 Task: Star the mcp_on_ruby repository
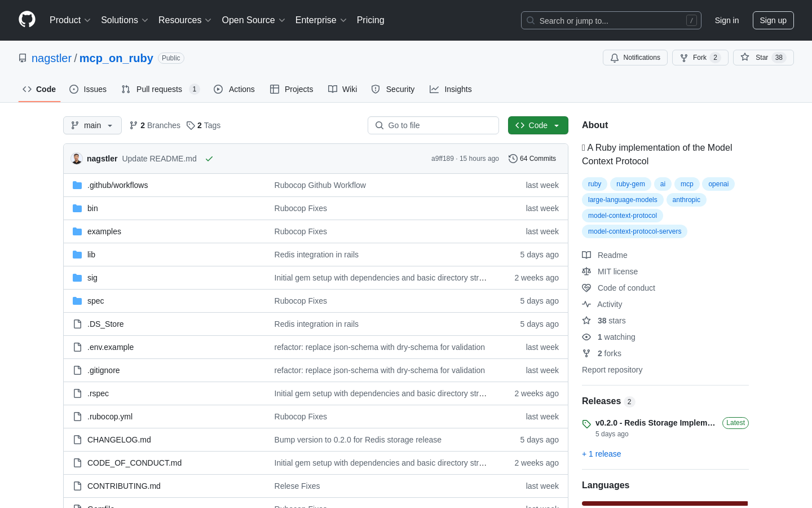(764, 58)
